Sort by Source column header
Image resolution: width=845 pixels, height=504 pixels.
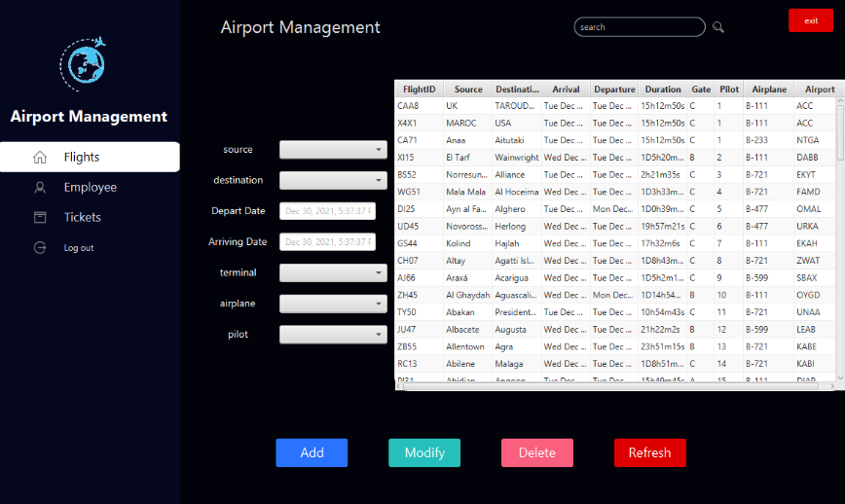tap(468, 90)
